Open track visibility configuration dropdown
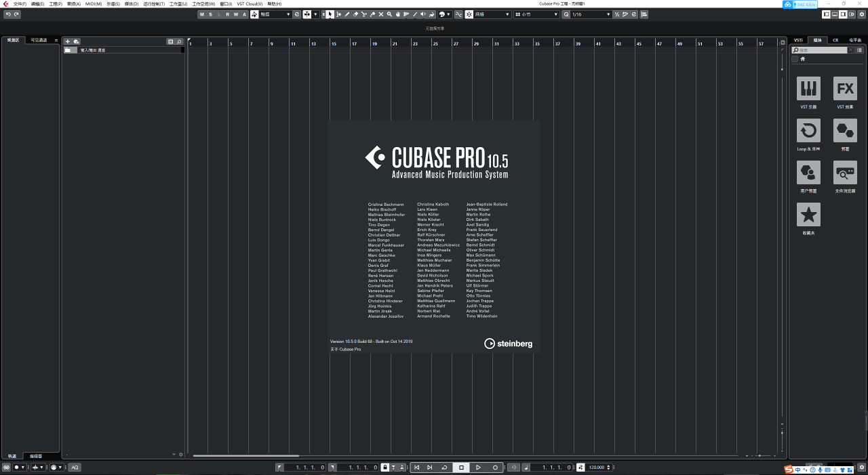Image resolution: width=868 pixels, height=475 pixels. [171, 42]
